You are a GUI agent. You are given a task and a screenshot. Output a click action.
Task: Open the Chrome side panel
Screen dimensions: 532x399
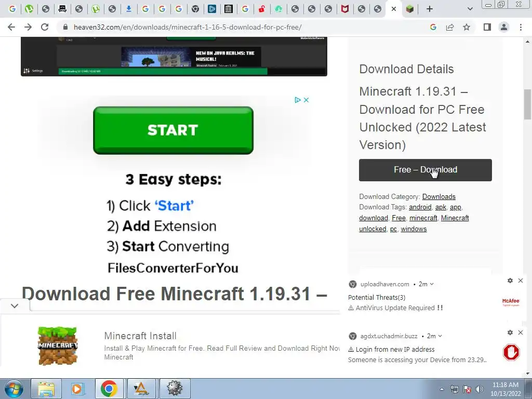tap(487, 27)
